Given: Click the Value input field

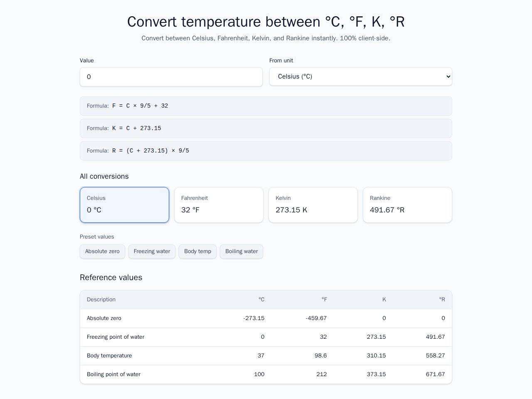Looking at the screenshot, I should click(x=171, y=77).
